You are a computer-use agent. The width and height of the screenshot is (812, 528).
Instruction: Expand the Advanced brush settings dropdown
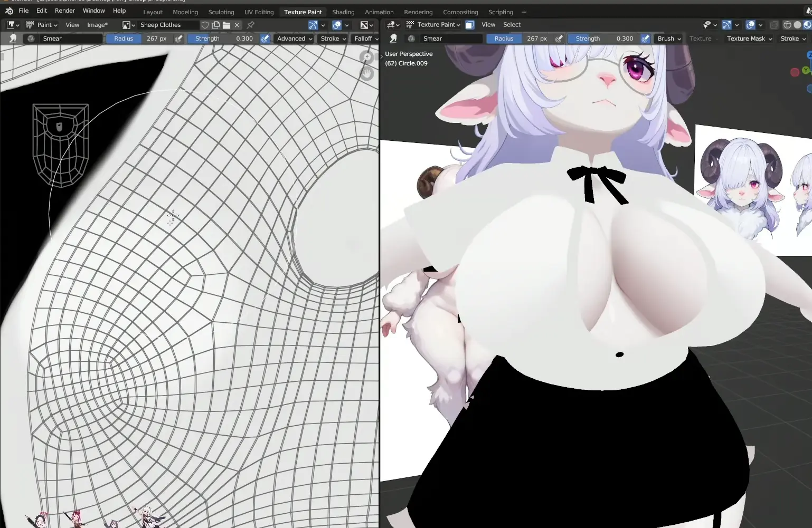coord(295,39)
